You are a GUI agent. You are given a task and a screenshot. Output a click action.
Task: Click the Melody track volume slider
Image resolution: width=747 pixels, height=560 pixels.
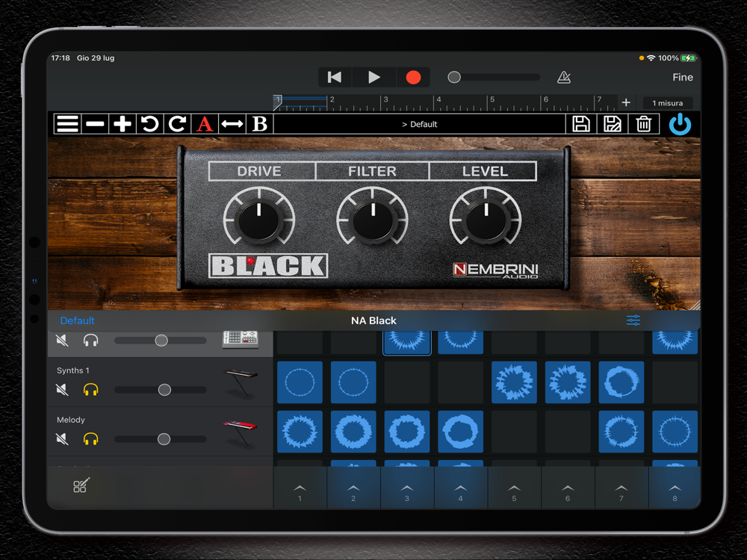point(161,438)
